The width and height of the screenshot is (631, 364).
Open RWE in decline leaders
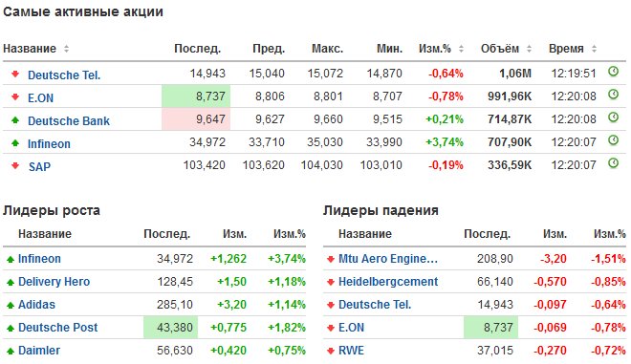(x=351, y=351)
